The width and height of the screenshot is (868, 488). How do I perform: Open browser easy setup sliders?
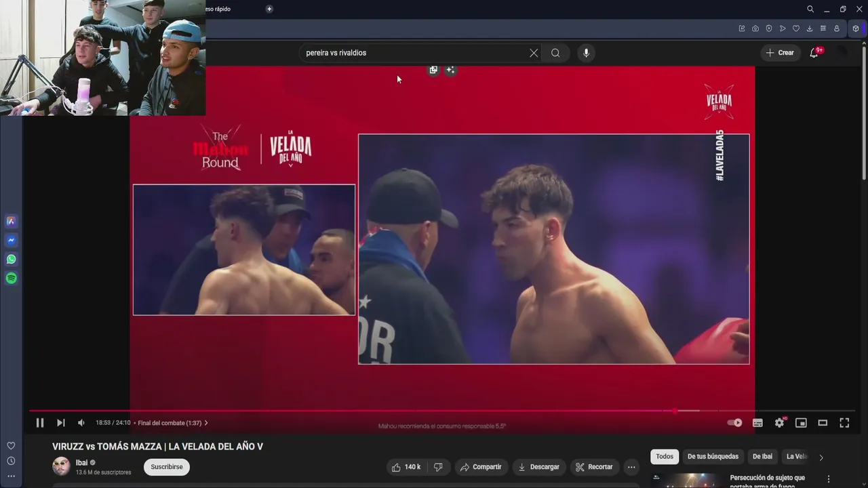(x=823, y=28)
